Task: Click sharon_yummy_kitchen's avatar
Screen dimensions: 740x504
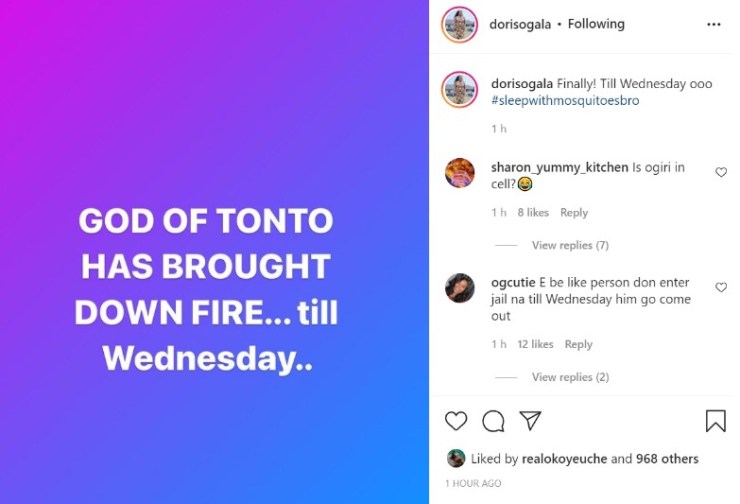Action: tap(459, 173)
